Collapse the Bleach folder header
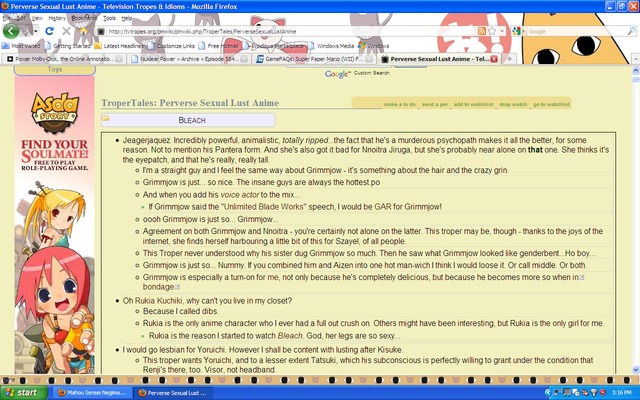This screenshot has width=640, height=400. (x=188, y=120)
